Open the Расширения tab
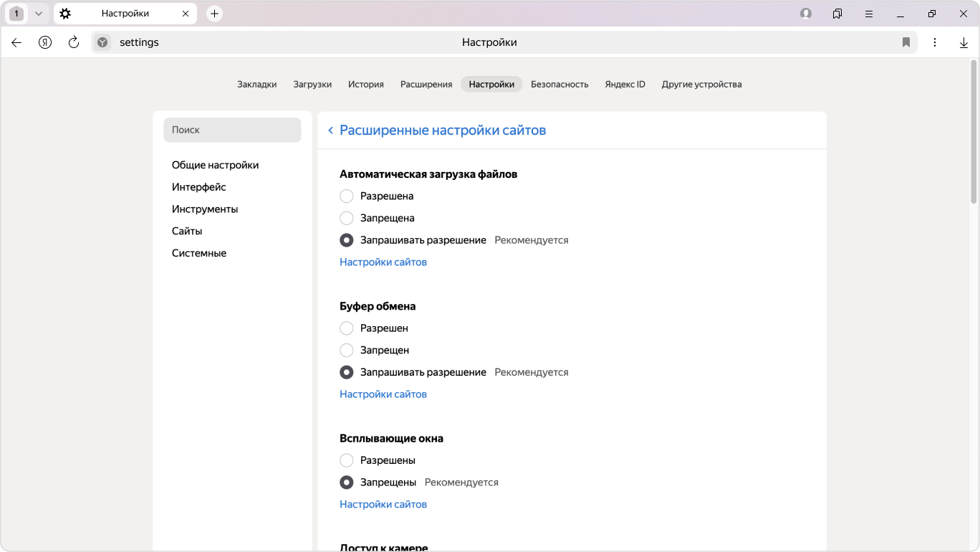Viewport: 980px width, 552px height. [426, 85]
